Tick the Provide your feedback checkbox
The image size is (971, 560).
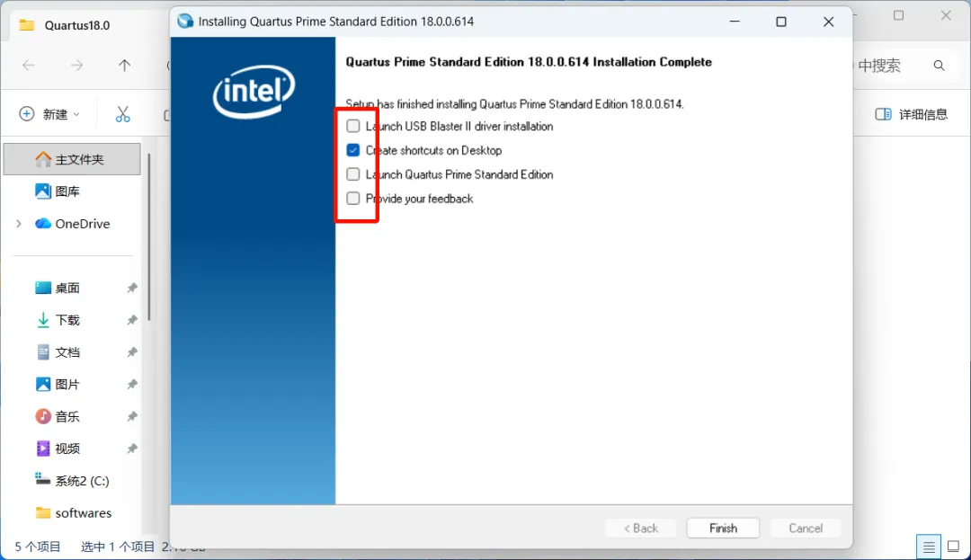click(x=353, y=199)
